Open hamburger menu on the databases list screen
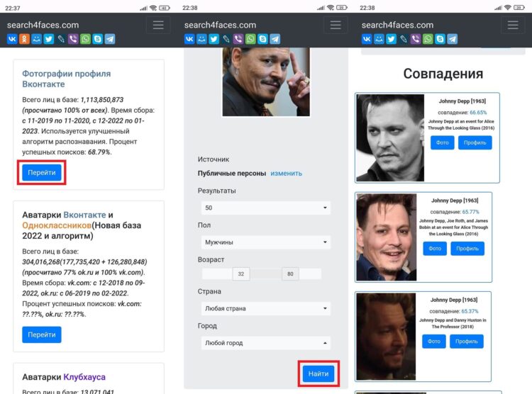 [158, 25]
